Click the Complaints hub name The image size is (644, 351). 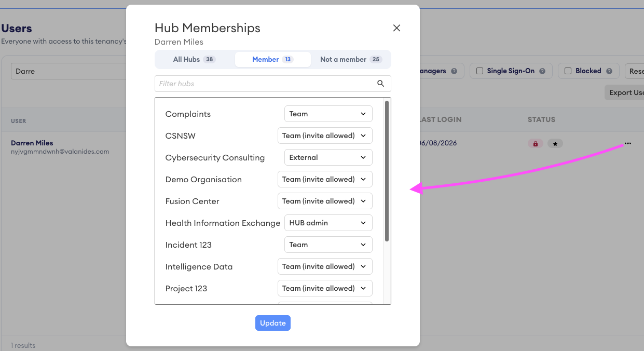(x=188, y=114)
